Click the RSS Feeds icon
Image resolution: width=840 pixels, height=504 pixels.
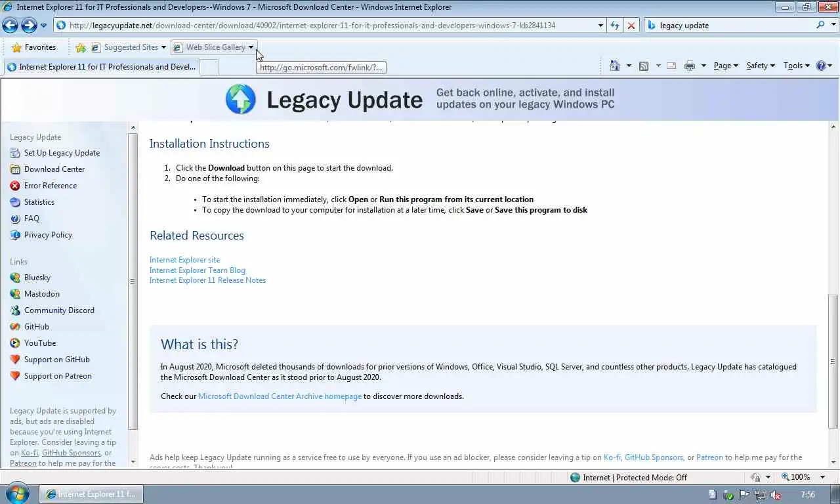click(x=644, y=66)
